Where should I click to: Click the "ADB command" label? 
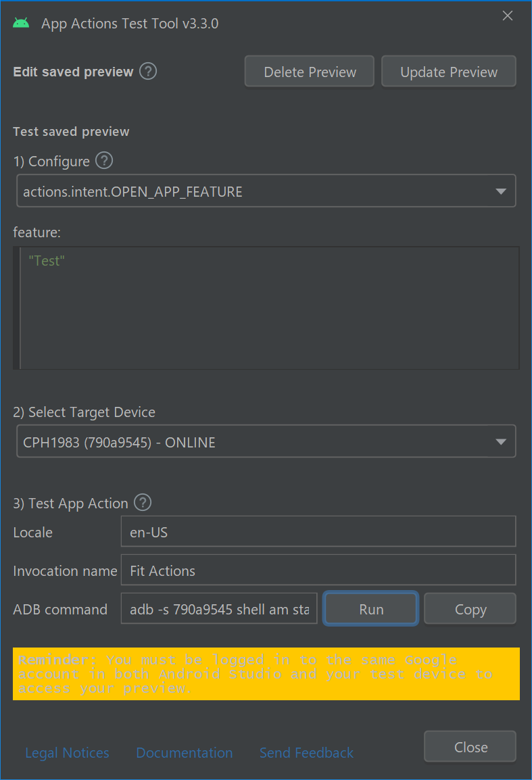(60, 610)
